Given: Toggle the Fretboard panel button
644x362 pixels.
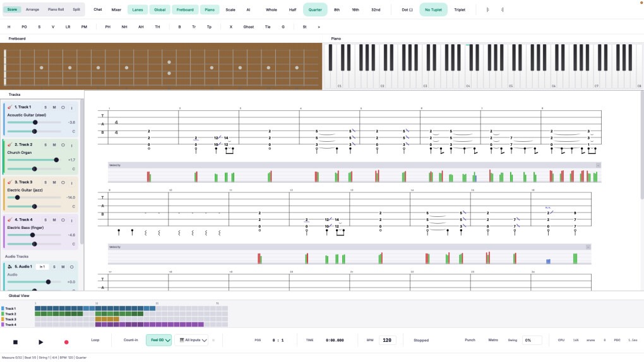Looking at the screenshot, I should (185, 10).
